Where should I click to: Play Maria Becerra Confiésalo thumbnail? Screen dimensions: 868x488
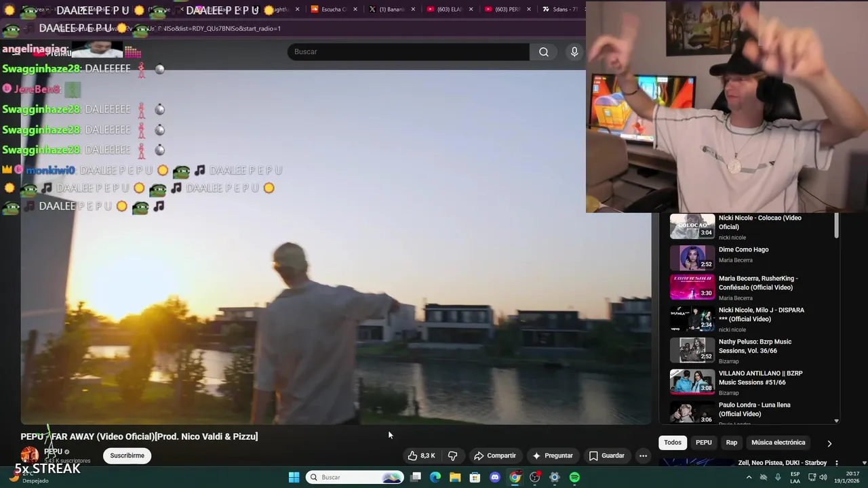(692, 287)
